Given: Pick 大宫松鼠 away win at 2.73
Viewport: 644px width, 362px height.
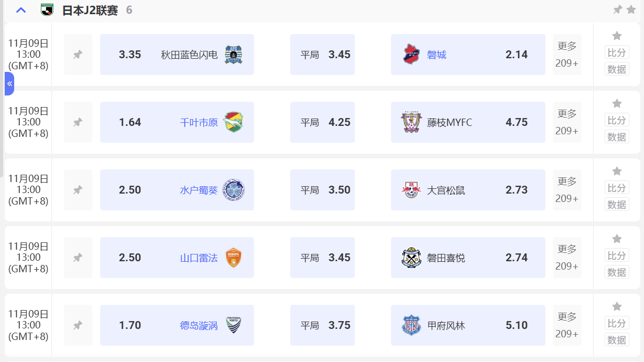Looking at the screenshot, I should pyautogui.click(x=468, y=190).
